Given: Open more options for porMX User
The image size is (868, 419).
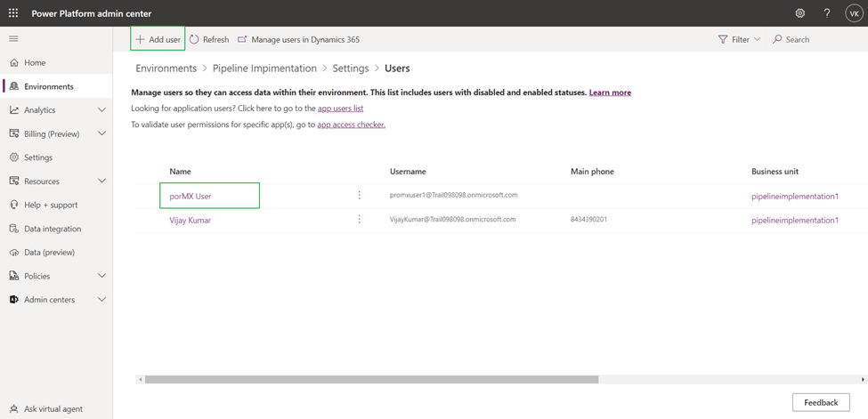Looking at the screenshot, I should (360, 196).
